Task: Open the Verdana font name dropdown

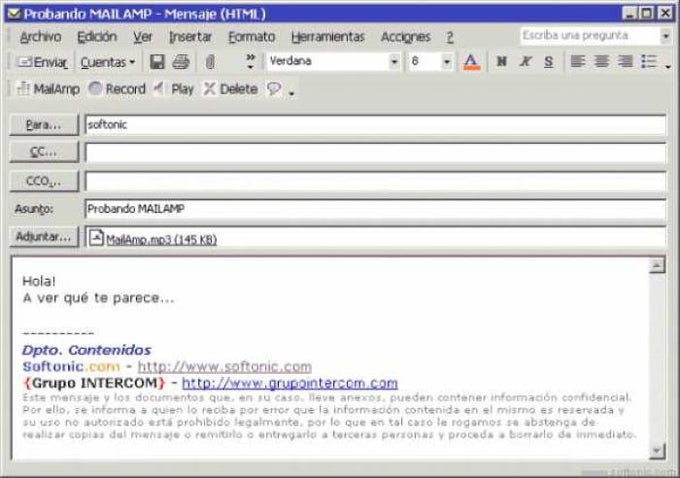Action: pyautogui.click(x=394, y=62)
